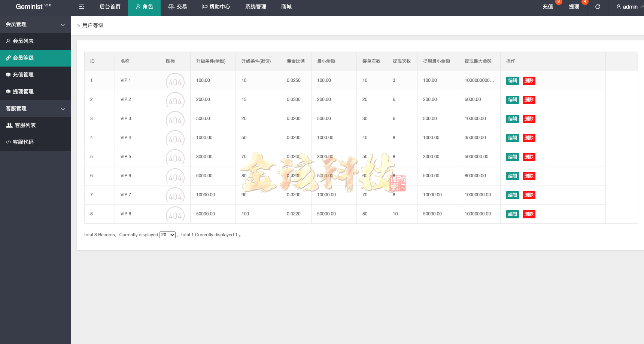Click the 交易 toggle in the top bar
644x344 pixels.
tap(177, 6)
